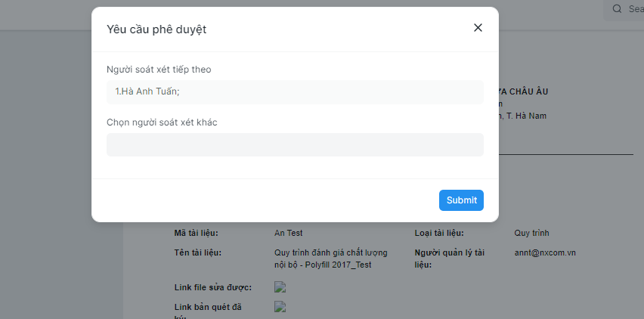Viewport: 644px width, 319px height.
Task: Click the Yêu cầu phê duyệt dialog title
Action: (x=156, y=29)
